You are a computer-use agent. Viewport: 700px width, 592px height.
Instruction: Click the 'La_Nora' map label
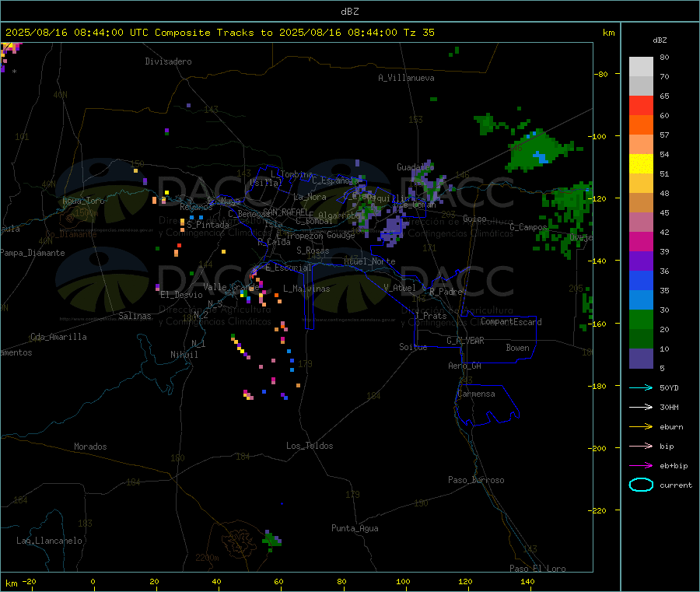[x=310, y=197]
